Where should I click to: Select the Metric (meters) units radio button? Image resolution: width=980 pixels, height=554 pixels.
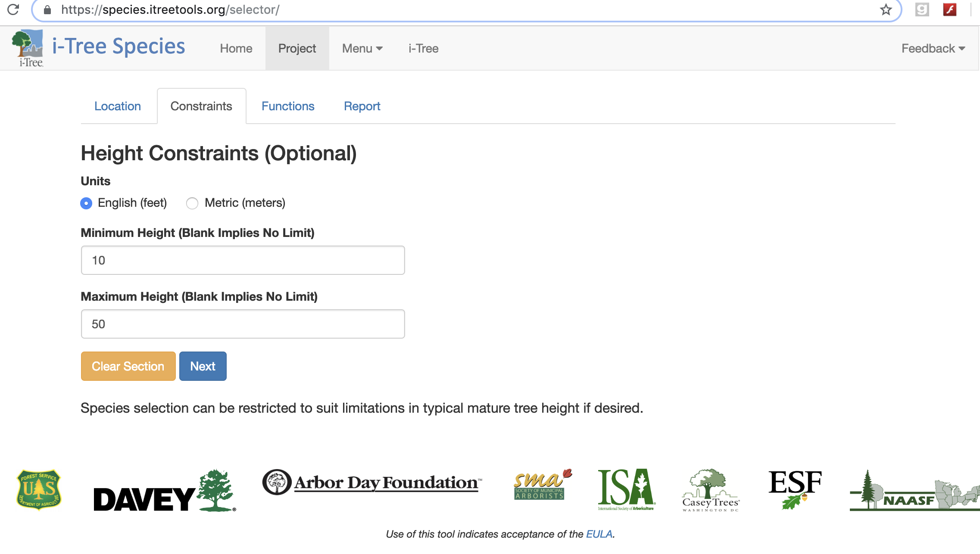192,203
